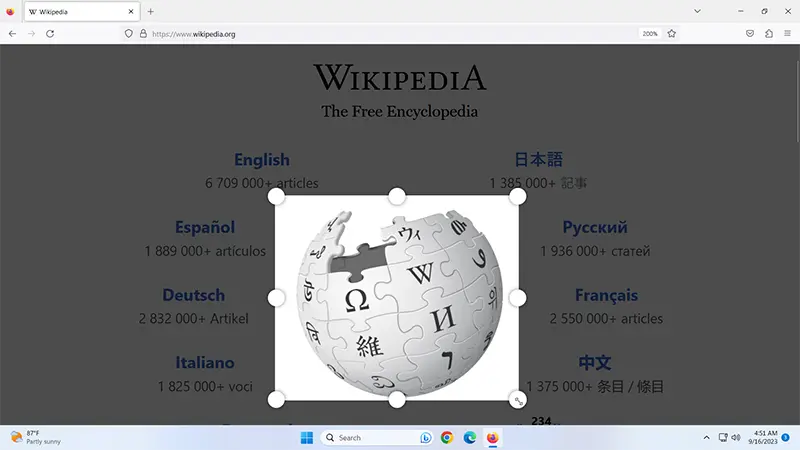Click the top-right selection handle
The height and width of the screenshot is (450, 800).
click(x=517, y=196)
